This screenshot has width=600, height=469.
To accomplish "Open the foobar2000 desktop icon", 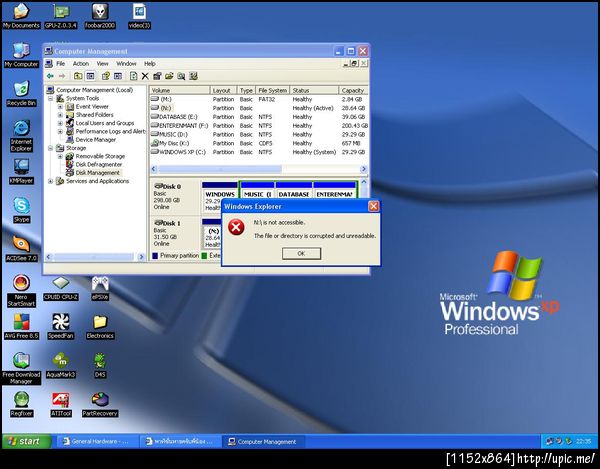I will pos(100,16).
